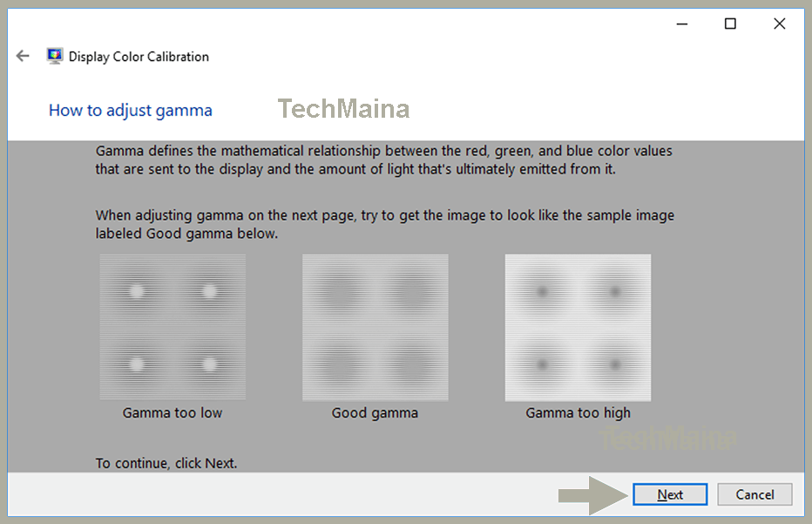Select the Gamma too low sample image

tap(172, 327)
